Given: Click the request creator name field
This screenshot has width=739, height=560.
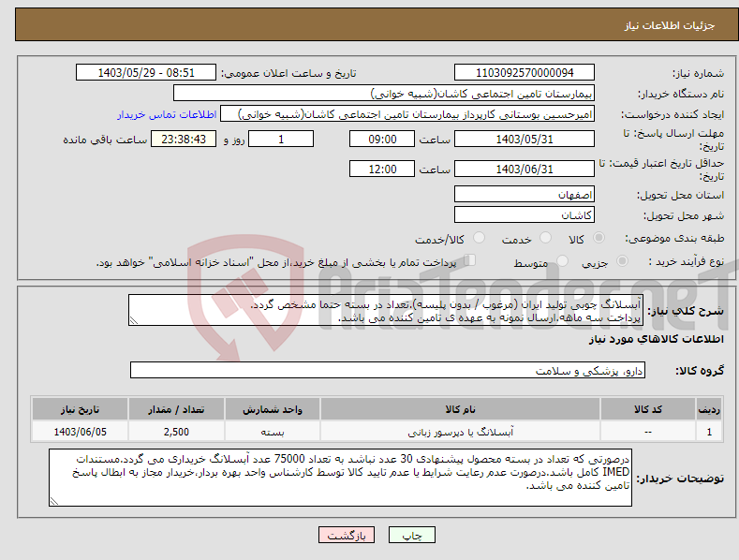Looking at the screenshot, I should point(407,114).
